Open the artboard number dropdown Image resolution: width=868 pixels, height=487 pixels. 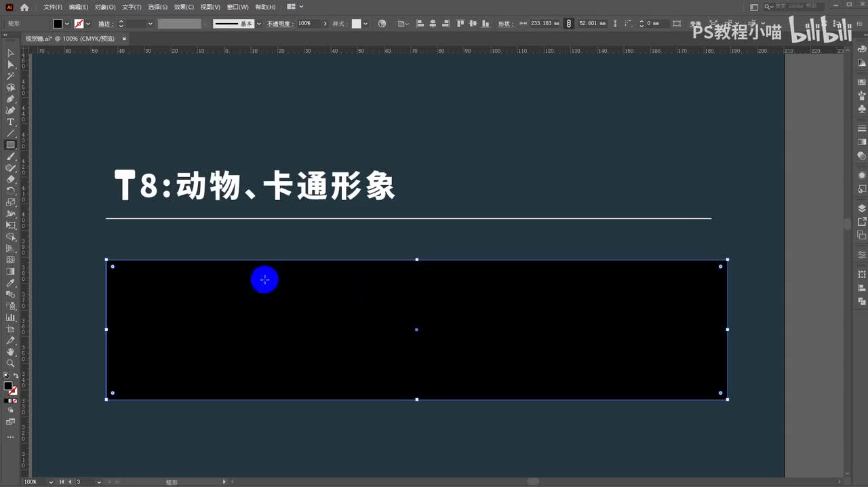(x=99, y=482)
